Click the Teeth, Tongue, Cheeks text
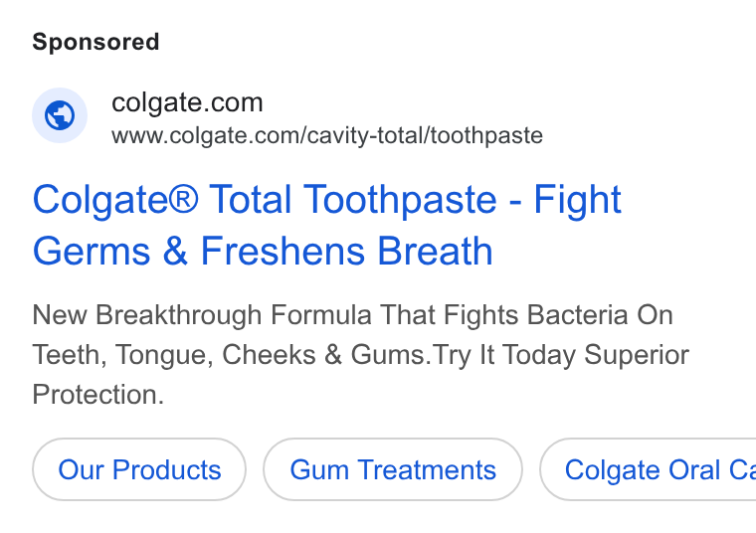This screenshot has width=756, height=533. point(174,356)
